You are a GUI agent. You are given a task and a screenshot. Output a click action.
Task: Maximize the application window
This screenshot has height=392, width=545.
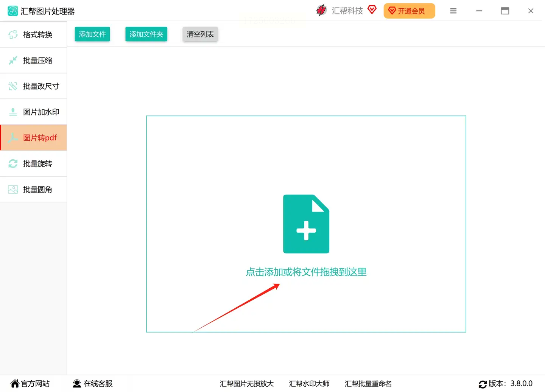(505, 11)
